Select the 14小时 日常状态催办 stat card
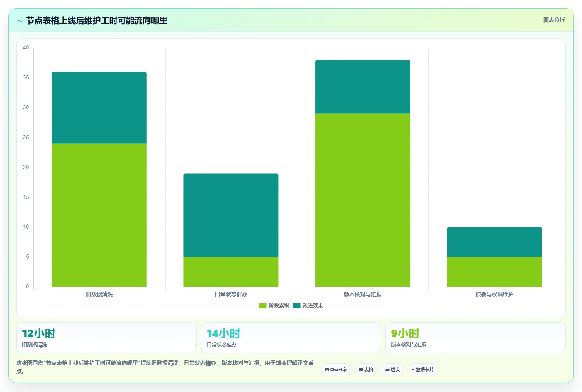Screen dimensions: 582x392 coord(291,338)
